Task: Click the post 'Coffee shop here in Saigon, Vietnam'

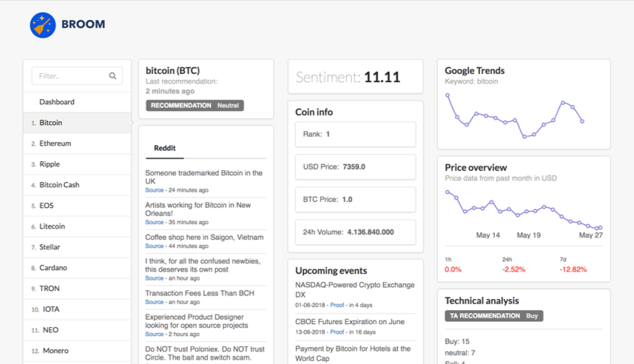Action: point(204,237)
